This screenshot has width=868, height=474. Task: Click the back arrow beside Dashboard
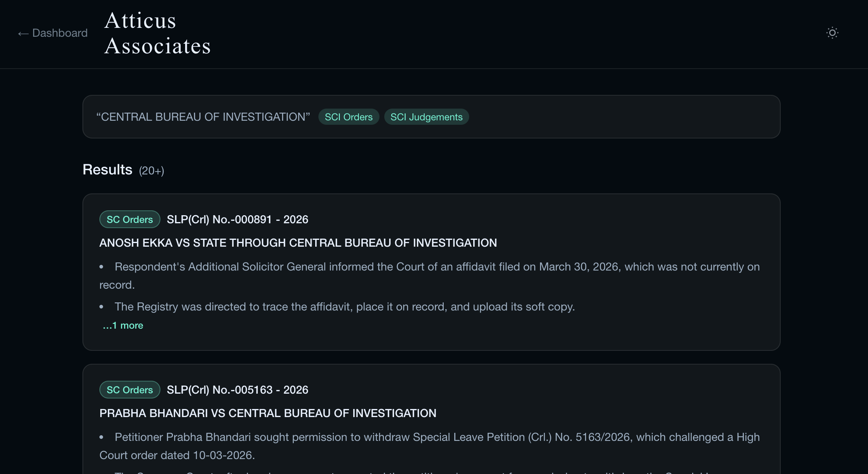pyautogui.click(x=23, y=34)
